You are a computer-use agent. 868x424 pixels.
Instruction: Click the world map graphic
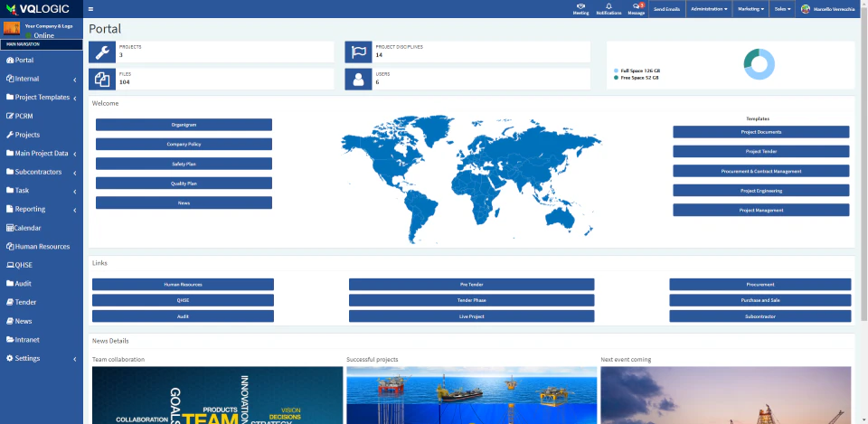pos(471,179)
